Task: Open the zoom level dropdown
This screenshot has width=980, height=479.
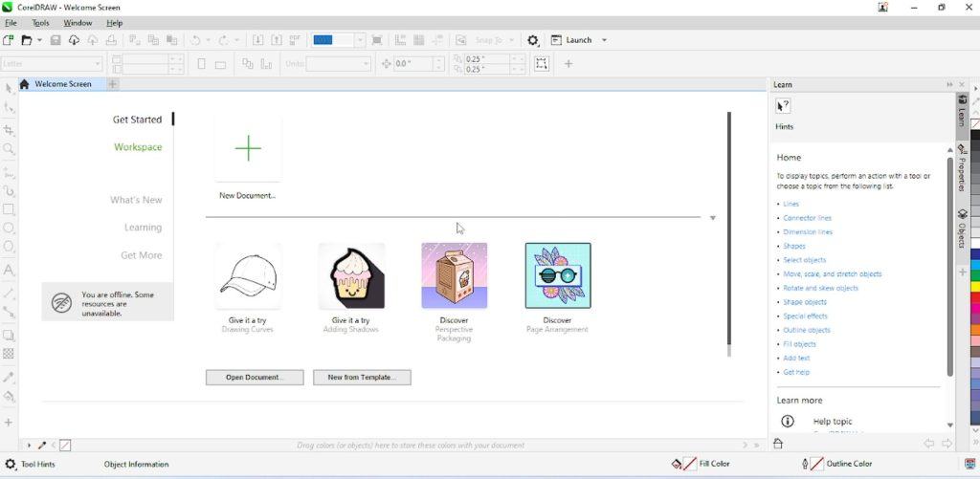Action: (360, 40)
